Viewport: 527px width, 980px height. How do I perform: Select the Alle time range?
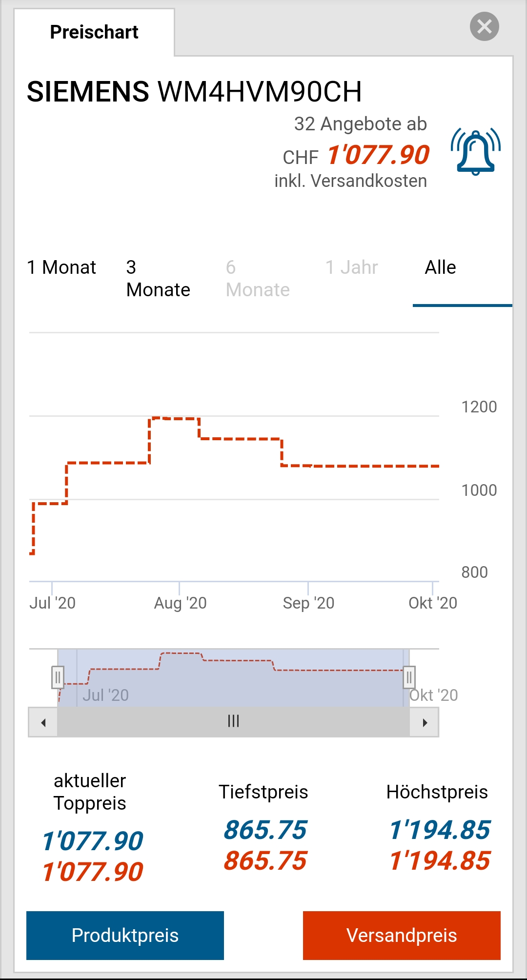click(x=440, y=267)
